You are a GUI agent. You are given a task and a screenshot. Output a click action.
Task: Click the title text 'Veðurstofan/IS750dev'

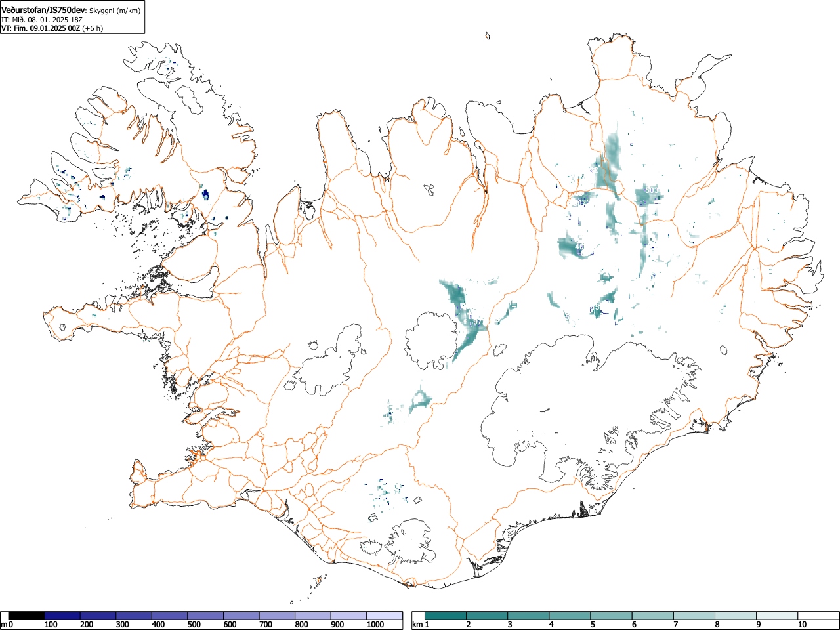point(43,9)
